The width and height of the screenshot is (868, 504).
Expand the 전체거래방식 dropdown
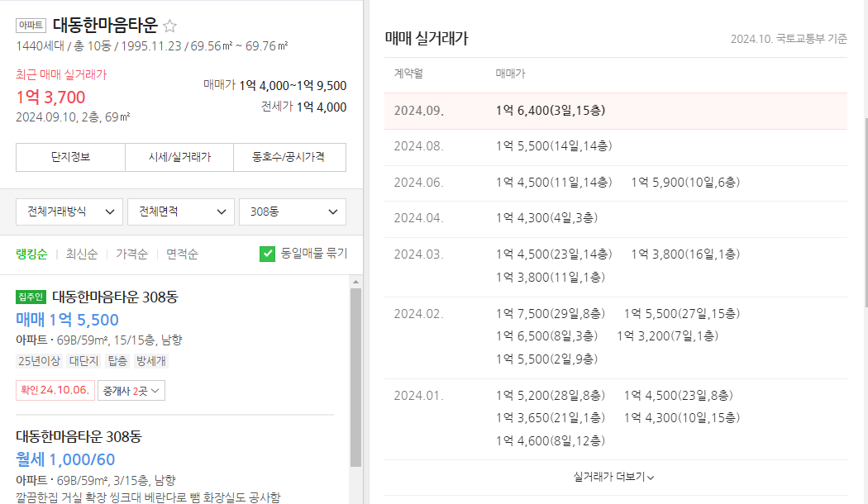[x=69, y=212]
